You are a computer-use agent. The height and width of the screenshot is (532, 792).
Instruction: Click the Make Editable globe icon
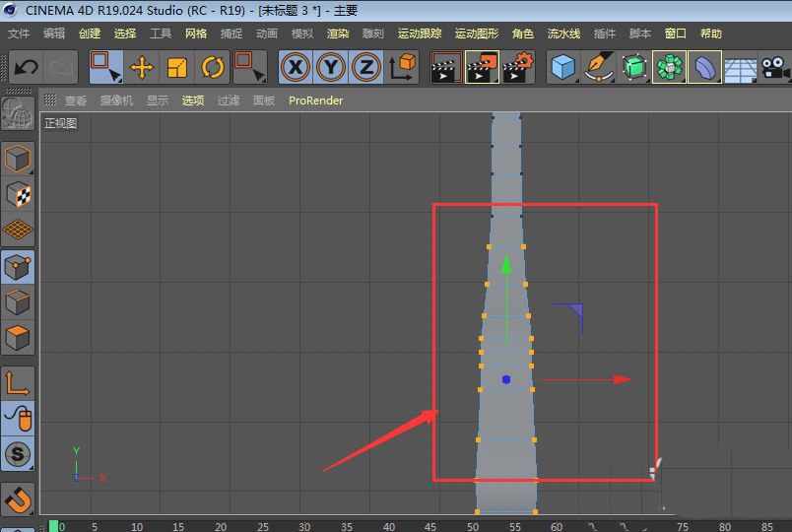(18, 113)
